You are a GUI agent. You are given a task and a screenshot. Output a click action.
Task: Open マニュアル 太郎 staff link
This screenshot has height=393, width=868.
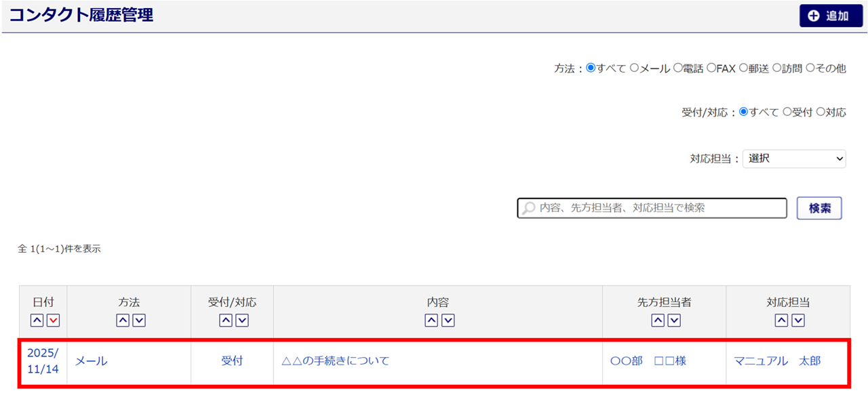(x=777, y=361)
